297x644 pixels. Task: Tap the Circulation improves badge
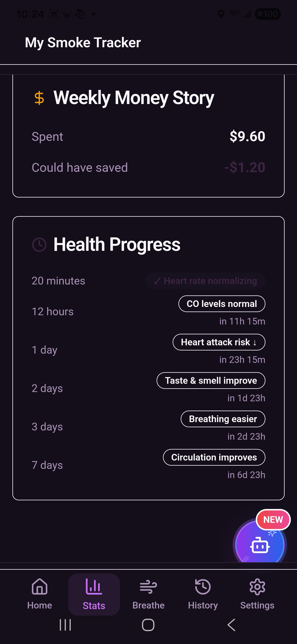tap(214, 457)
